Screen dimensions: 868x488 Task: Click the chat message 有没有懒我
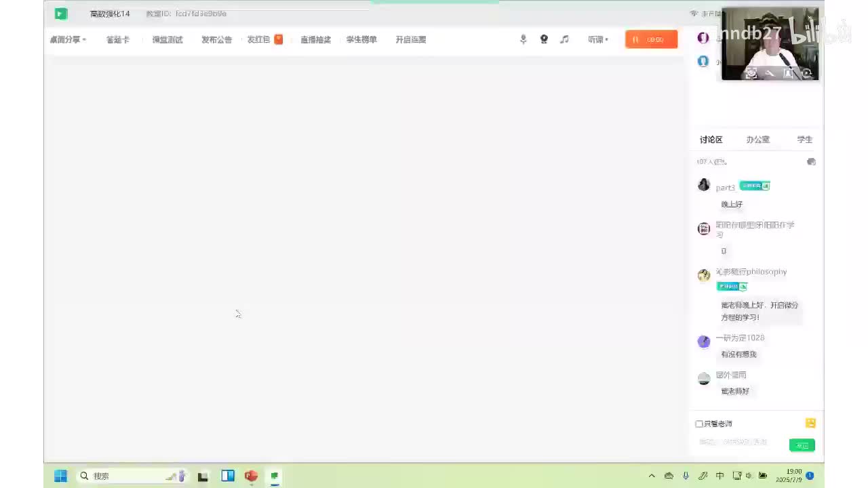pyautogui.click(x=738, y=354)
